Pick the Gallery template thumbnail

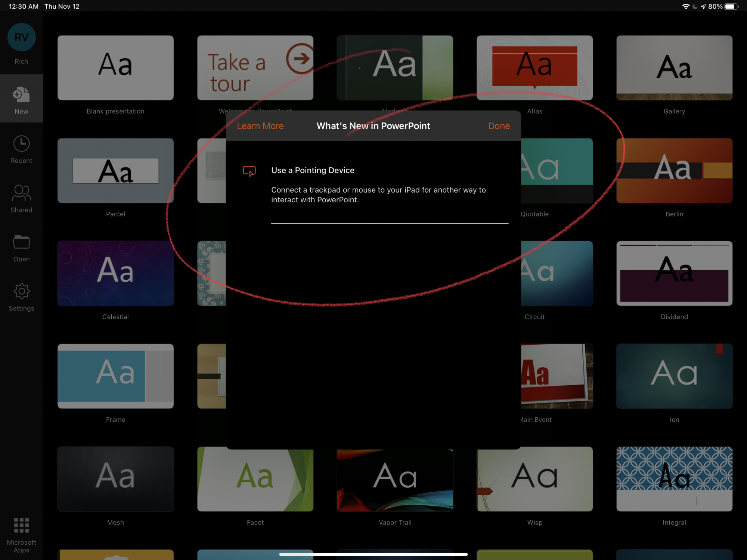tap(674, 68)
